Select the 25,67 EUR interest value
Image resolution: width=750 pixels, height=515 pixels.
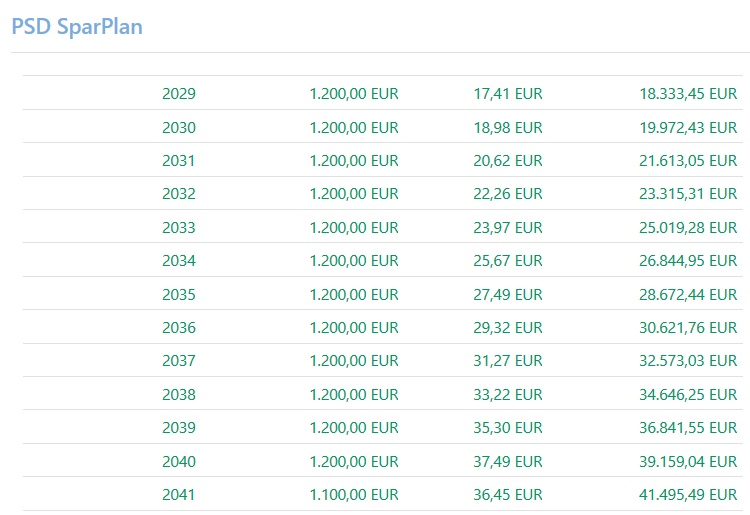(x=508, y=261)
